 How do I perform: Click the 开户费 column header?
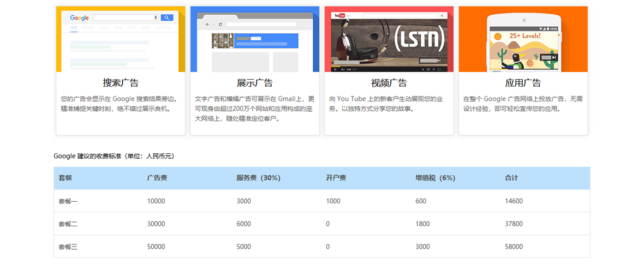pos(336,178)
